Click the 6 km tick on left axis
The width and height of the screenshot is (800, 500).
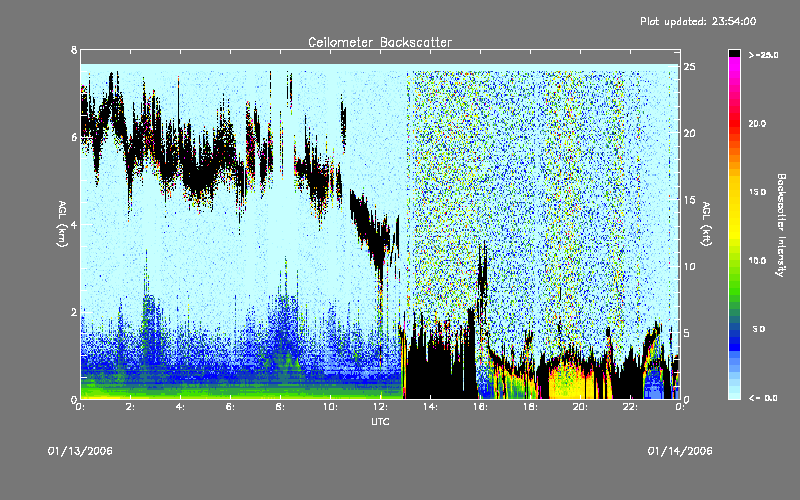[x=74, y=137]
